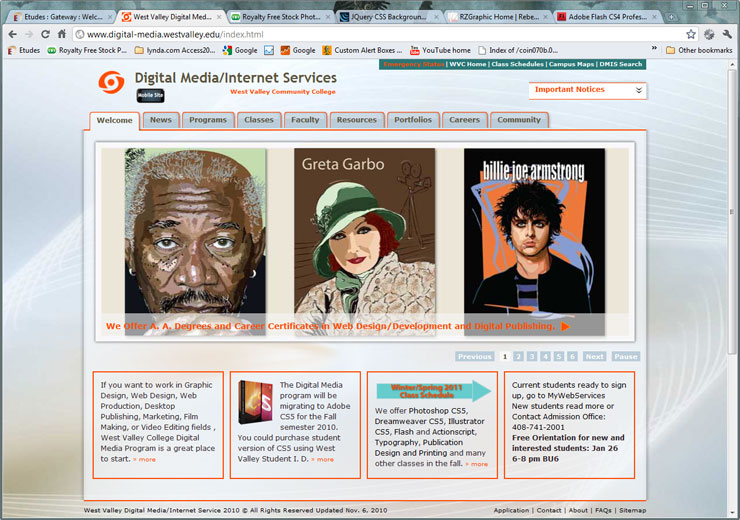740x520 pixels.
Task: Click the Winter/Spring 2011 Class Schedule arrow banner
Action: (433, 391)
